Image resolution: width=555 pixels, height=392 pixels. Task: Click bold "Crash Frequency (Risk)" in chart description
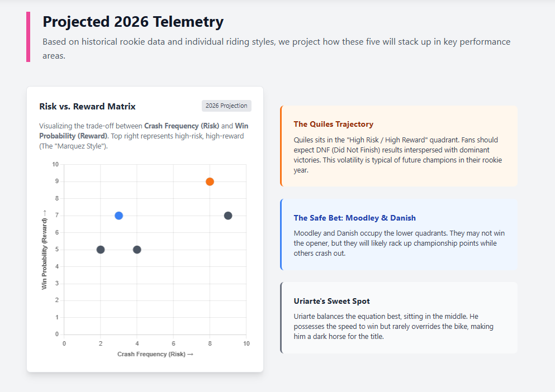pyautogui.click(x=182, y=126)
